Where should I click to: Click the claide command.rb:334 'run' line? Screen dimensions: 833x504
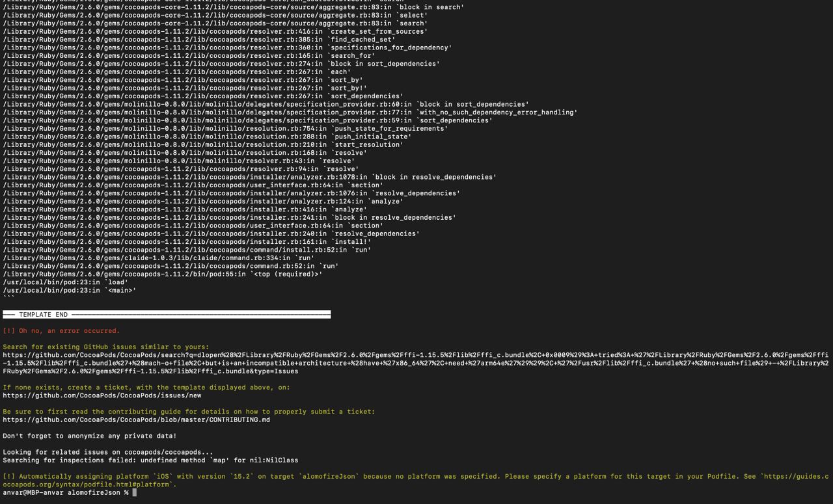158,258
